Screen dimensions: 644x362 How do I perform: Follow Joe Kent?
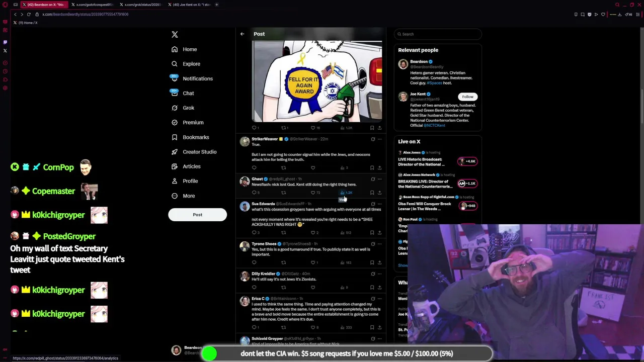pyautogui.click(x=467, y=97)
